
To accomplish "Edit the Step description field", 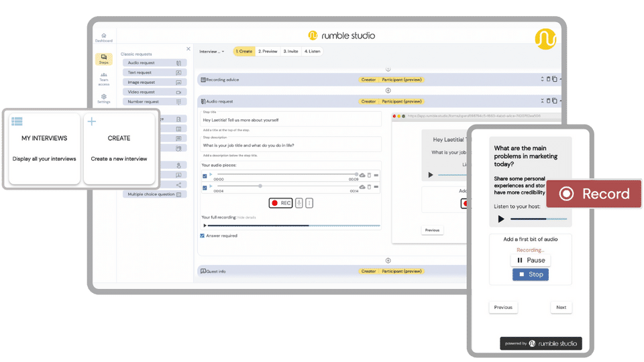I will pyautogui.click(x=291, y=145).
